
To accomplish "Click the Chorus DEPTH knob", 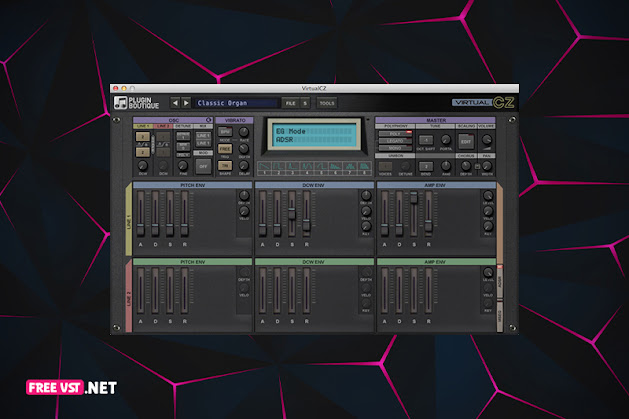I will click(x=466, y=166).
